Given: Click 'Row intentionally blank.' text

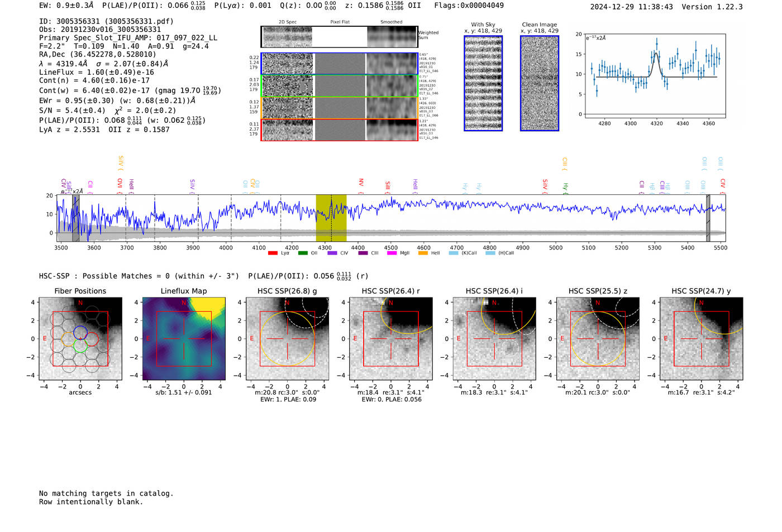Looking at the screenshot, I should [x=91, y=502].
